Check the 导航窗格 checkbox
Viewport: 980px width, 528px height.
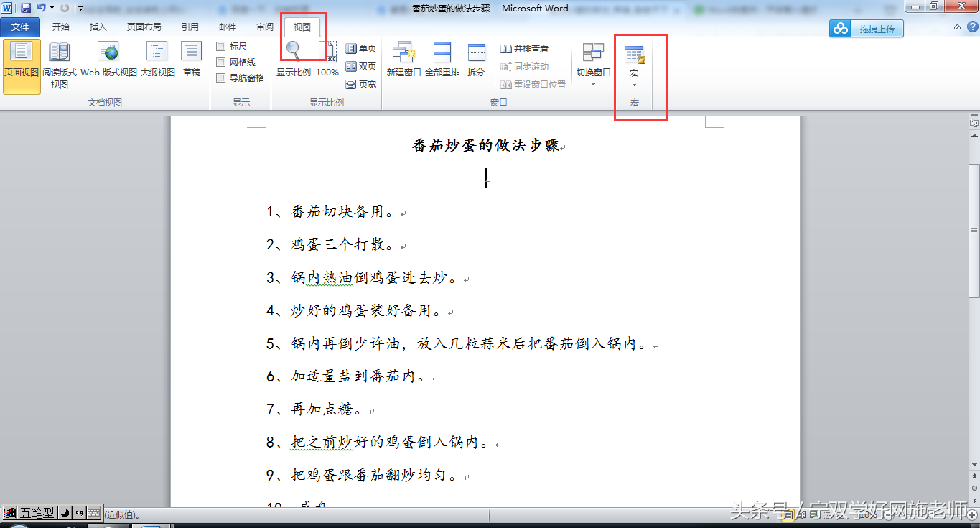221,78
